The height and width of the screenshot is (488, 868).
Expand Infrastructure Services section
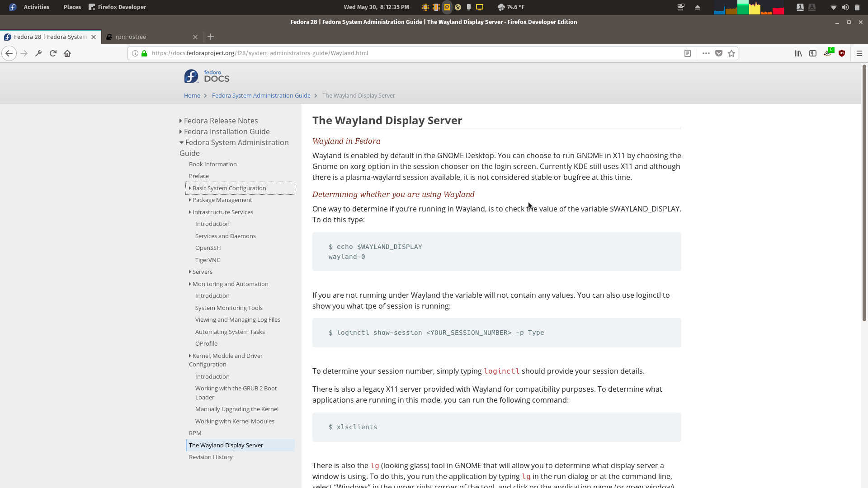221,212
